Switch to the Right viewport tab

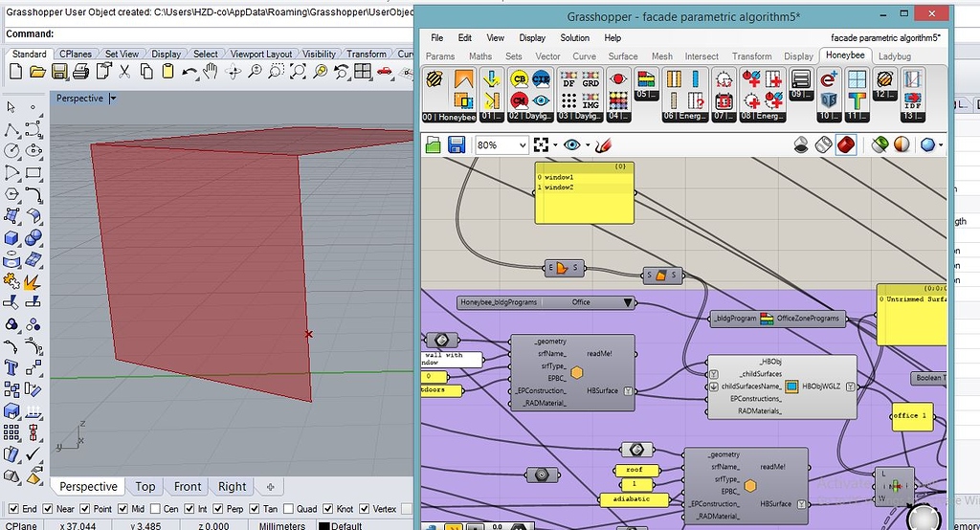click(232, 487)
